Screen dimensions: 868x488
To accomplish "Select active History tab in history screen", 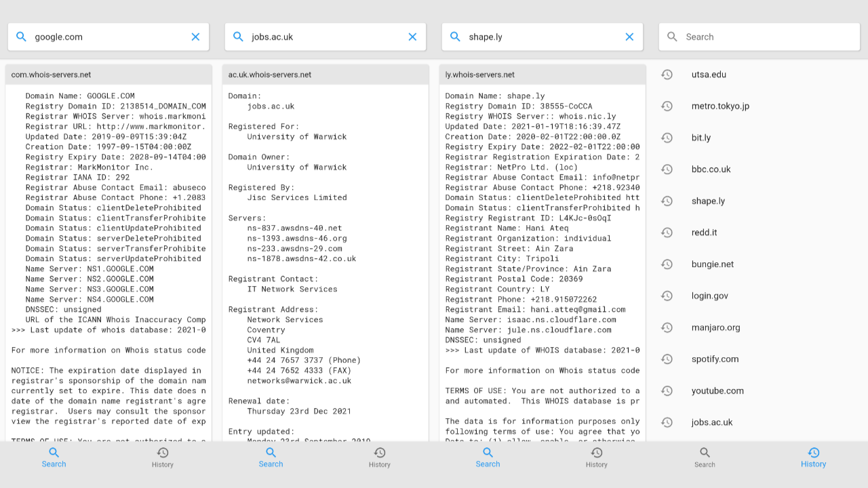I will coord(813,457).
